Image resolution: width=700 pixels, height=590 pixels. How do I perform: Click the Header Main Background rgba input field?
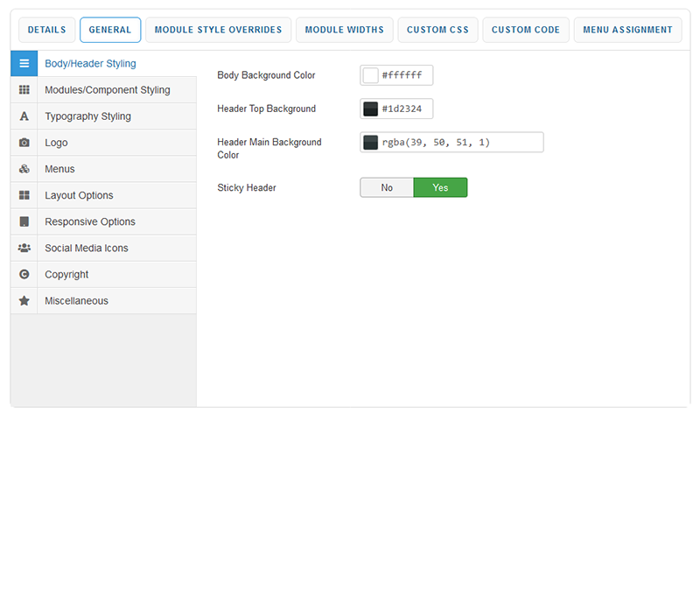tap(459, 142)
